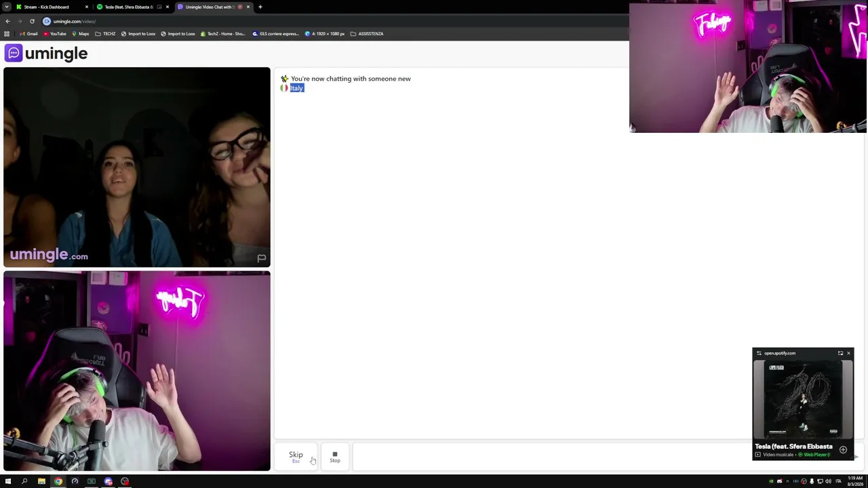Open Windows taskbar search
The width and height of the screenshot is (868, 488).
point(24,481)
